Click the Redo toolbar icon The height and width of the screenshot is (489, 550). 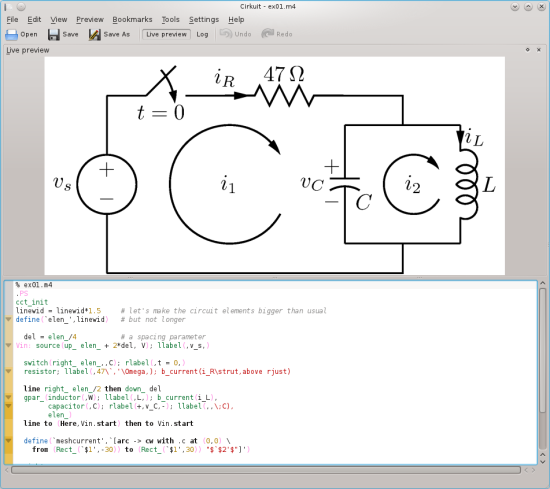268,34
